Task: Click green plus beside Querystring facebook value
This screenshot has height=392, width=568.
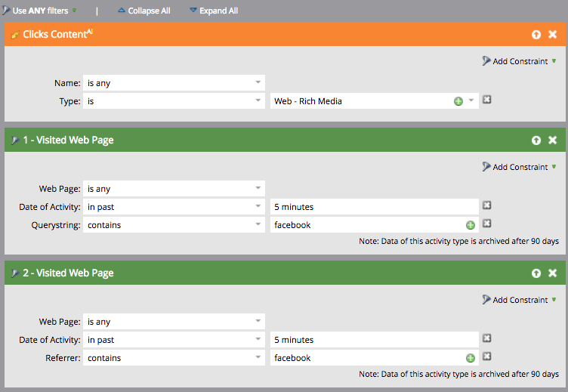Action: (470, 225)
